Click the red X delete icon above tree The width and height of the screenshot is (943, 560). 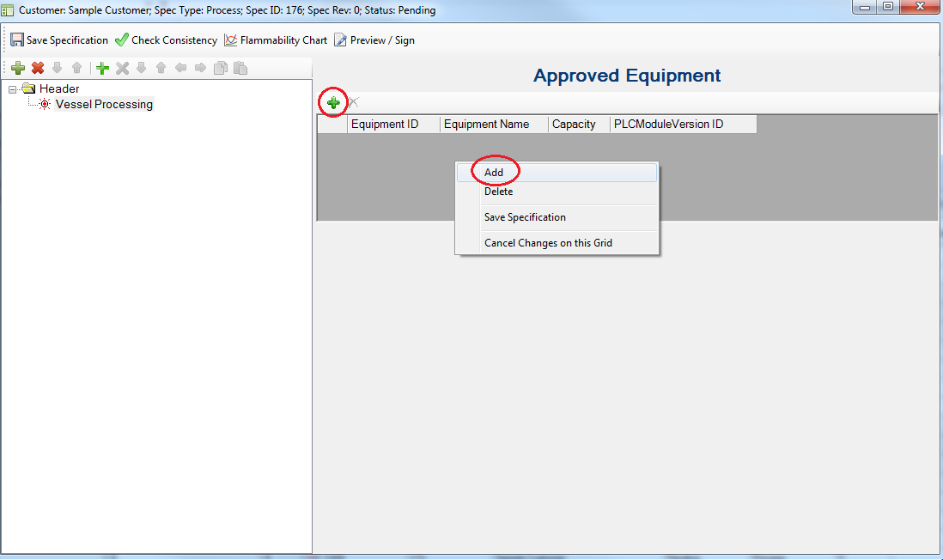tap(38, 68)
